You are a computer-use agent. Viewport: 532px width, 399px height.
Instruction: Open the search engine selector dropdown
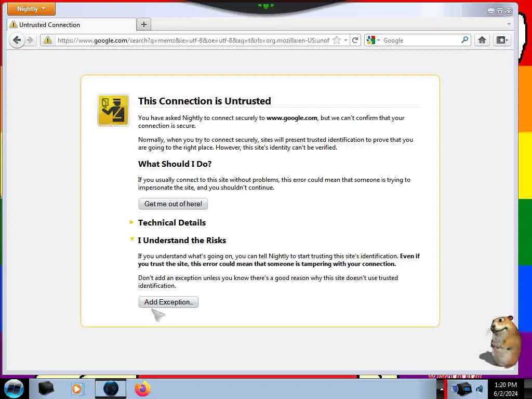373,41
